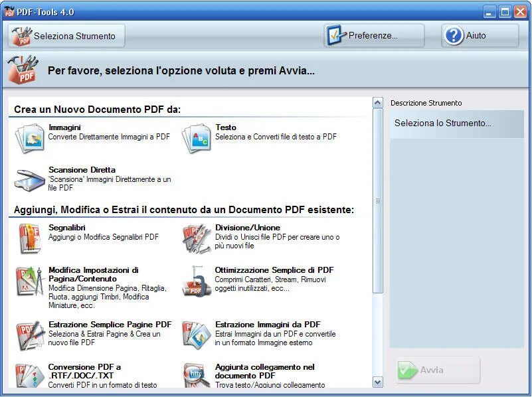Select the Scansione Diretta title
The width and height of the screenshot is (532, 397).
point(82,170)
